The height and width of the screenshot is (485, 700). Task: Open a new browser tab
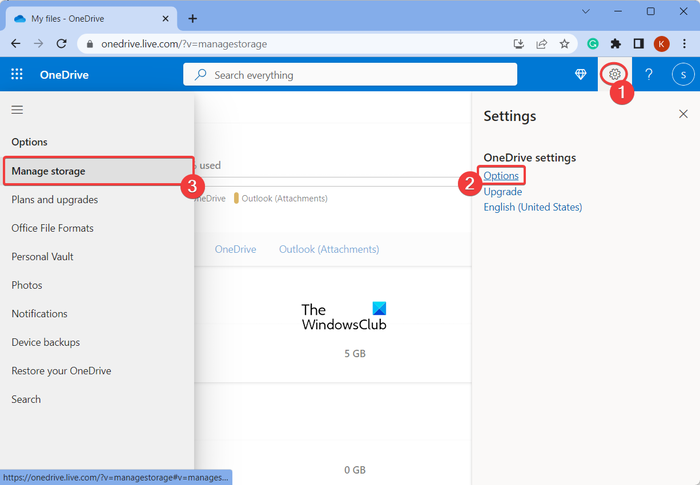[x=192, y=19]
